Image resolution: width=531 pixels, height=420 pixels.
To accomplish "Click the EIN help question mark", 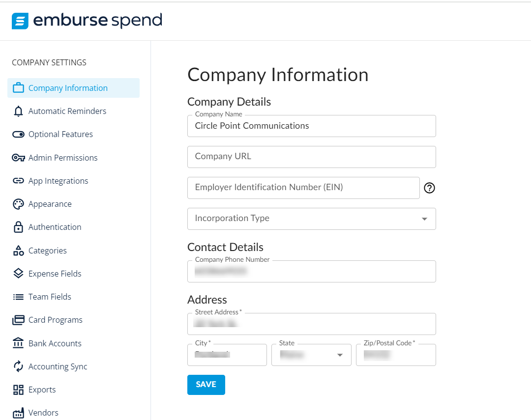I will click(x=429, y=188).
